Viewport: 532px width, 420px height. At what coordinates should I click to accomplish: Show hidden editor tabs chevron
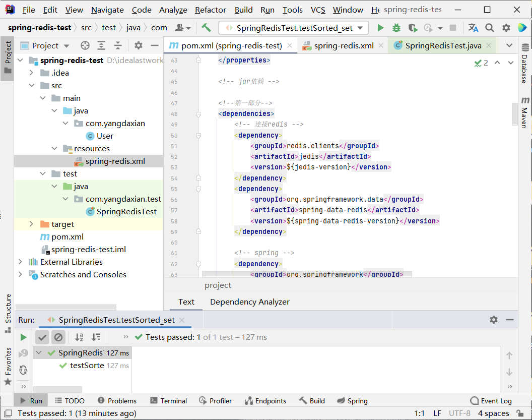[x=509, y=45]
